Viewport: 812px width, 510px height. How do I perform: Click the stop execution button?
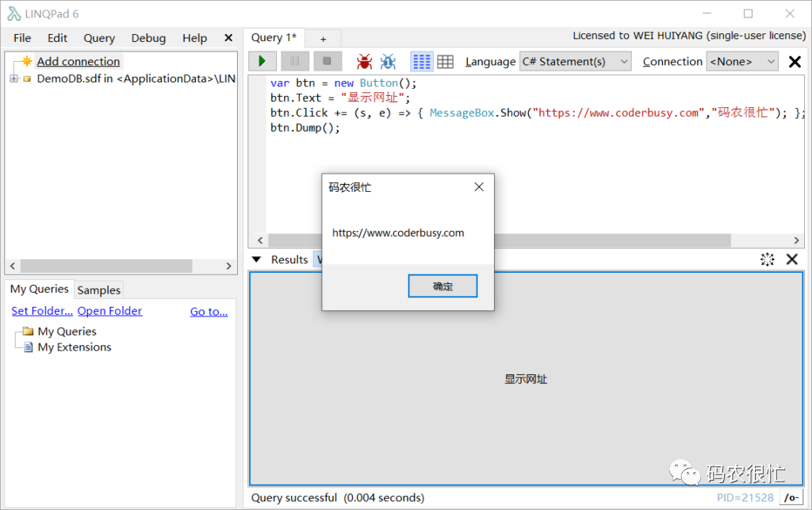[327, 61]
